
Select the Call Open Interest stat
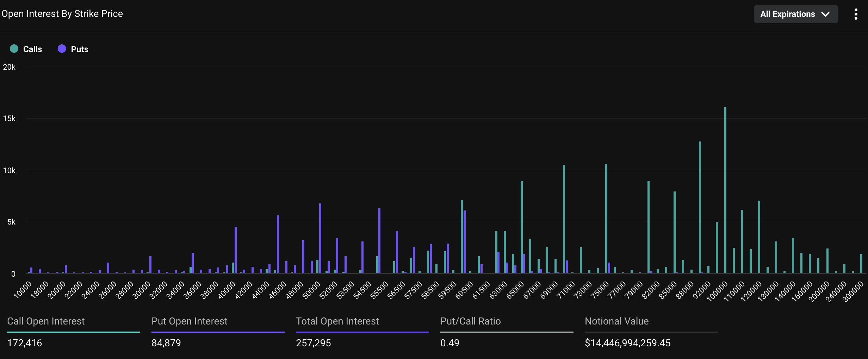point(46,321)
